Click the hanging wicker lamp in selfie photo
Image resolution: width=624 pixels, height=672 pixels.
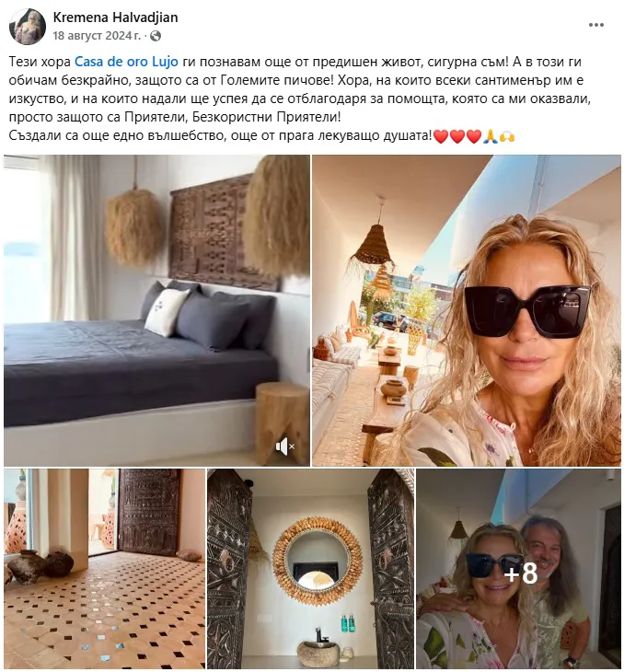pos(374,242)
